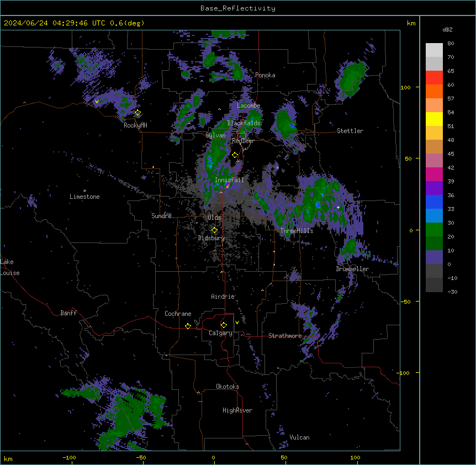Click the yellow diamond marker above Calgary
The image size is (476, 465).
click(224, 325)
